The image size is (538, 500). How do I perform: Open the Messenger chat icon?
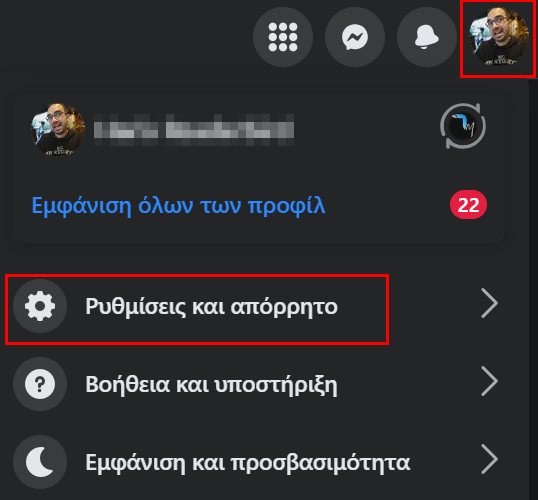tap(355, 37)
